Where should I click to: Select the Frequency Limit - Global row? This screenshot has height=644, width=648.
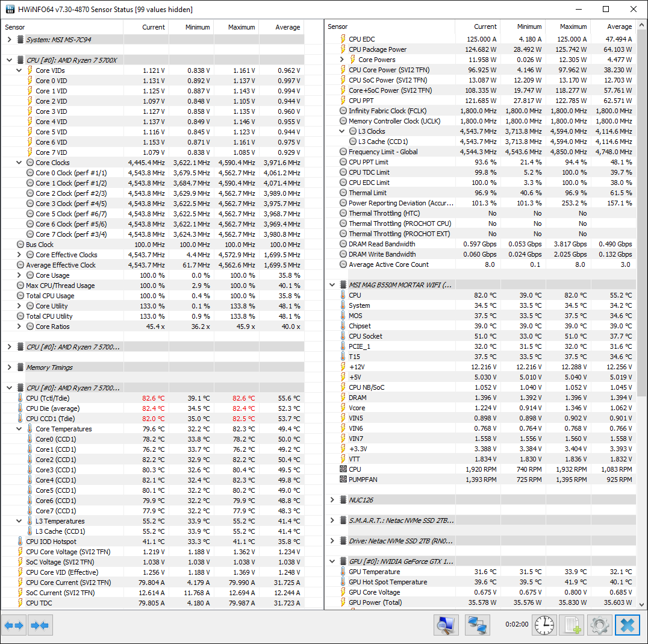481,152
